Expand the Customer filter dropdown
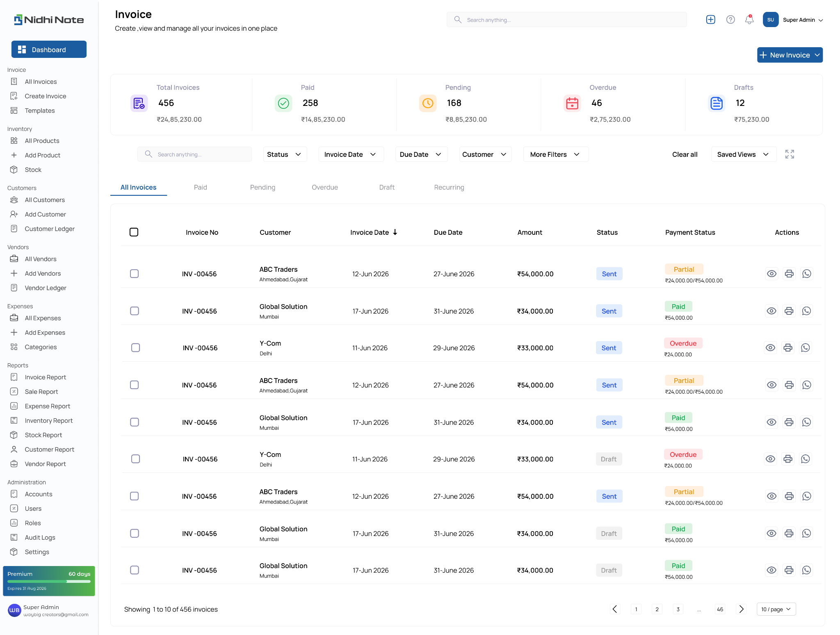The image size is (840, 635). 485,154
